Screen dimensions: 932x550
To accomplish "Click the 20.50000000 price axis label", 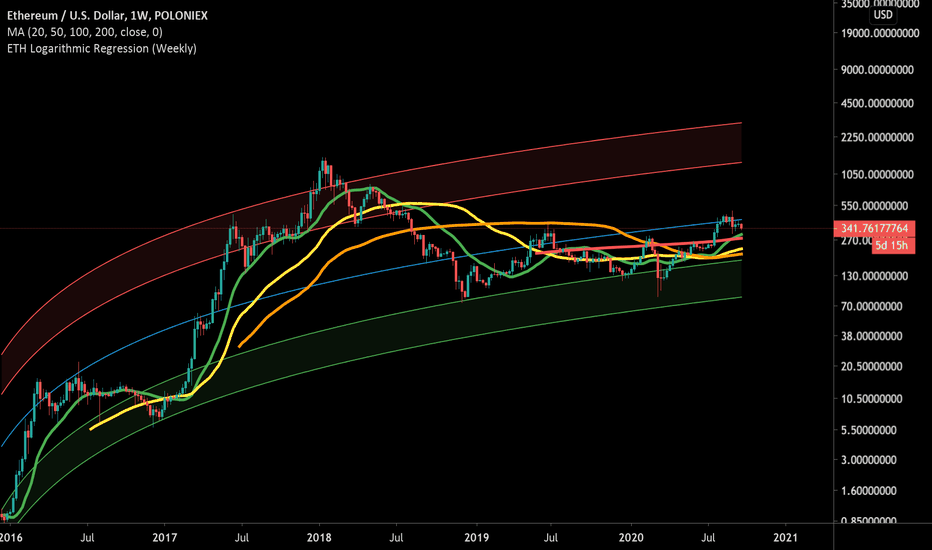I will tap(871, 367).
